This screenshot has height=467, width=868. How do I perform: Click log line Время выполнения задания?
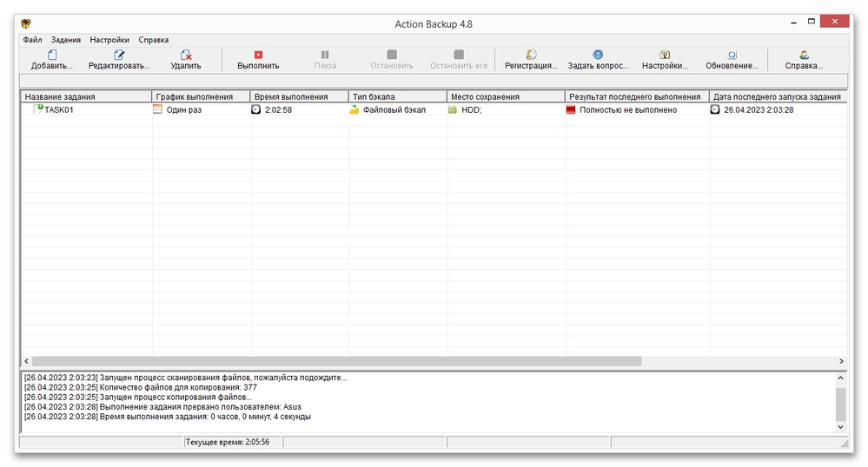point(167,417)
